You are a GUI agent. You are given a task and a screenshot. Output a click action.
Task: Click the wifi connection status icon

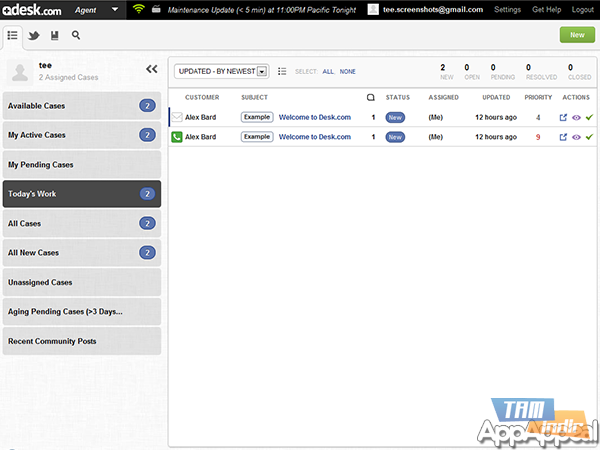139,9
